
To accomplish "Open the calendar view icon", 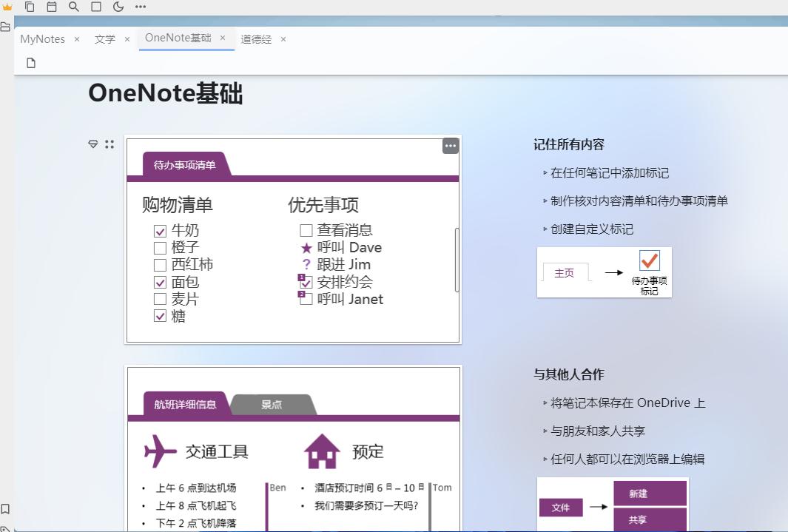I will point(51,7).
